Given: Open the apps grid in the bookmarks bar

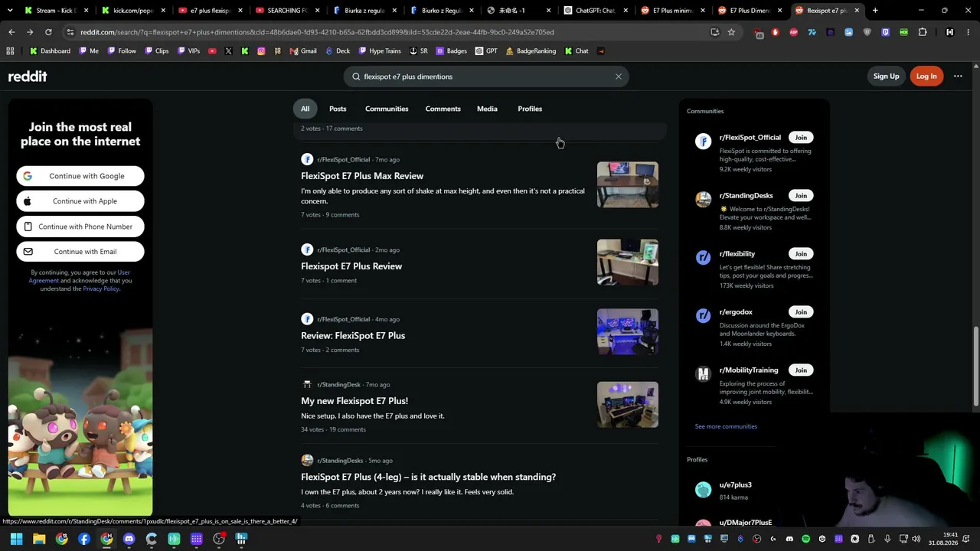Looking at the screenshot, I should [x=10, y=51].
